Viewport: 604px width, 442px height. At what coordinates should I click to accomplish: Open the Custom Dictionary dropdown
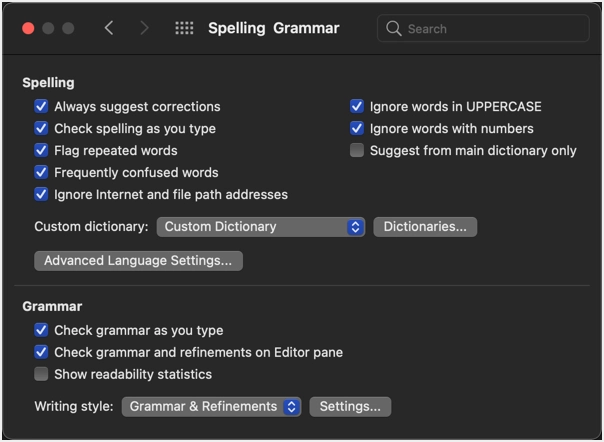[x=261, y=227]
